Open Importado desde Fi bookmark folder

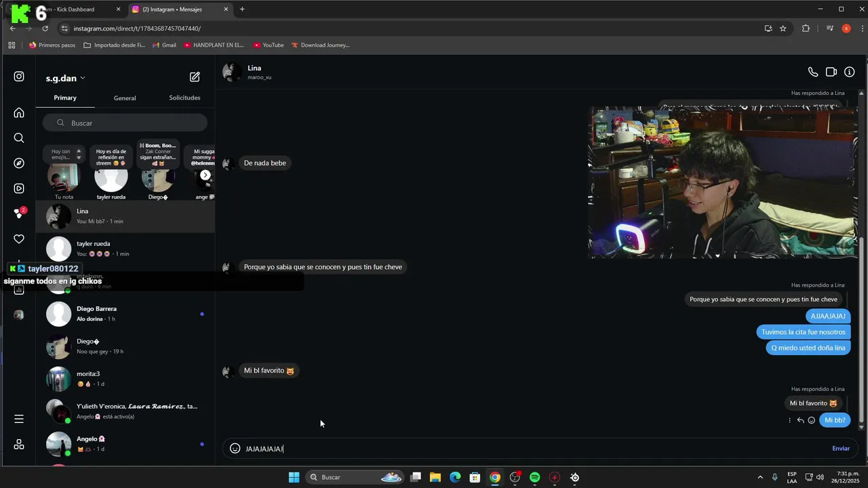(x=114, y=45)
